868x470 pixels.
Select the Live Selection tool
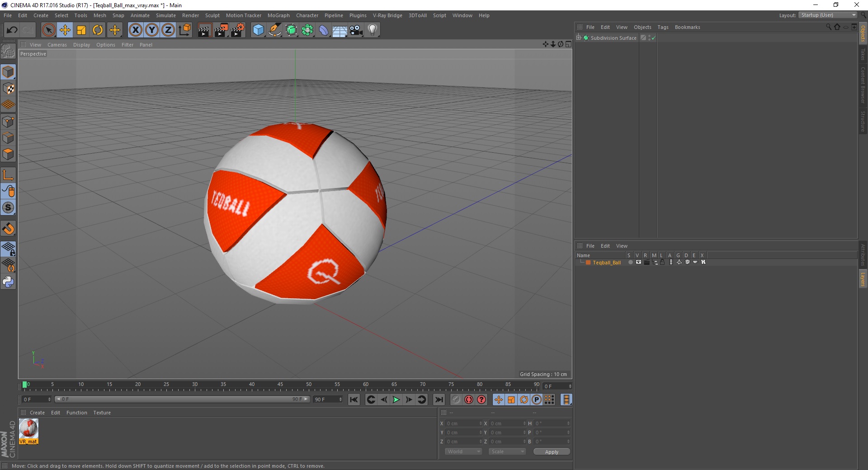[x=48, y=30]
